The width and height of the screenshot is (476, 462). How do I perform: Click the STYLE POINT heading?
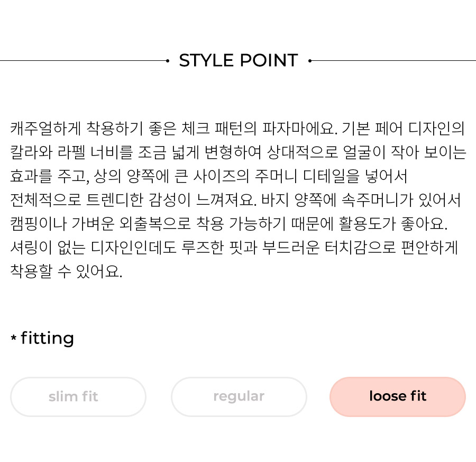[x=239, y=60]
